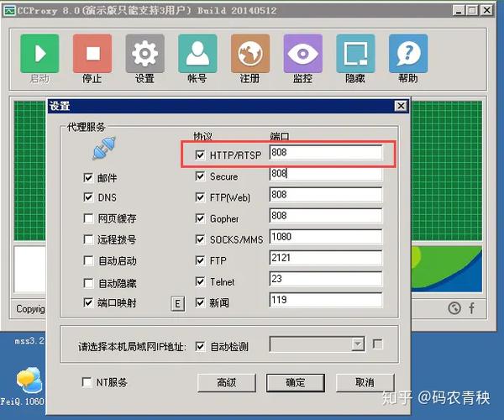Click the 确定 (OK) button
This screenshot has height=420, width=504.
[296, 383]
